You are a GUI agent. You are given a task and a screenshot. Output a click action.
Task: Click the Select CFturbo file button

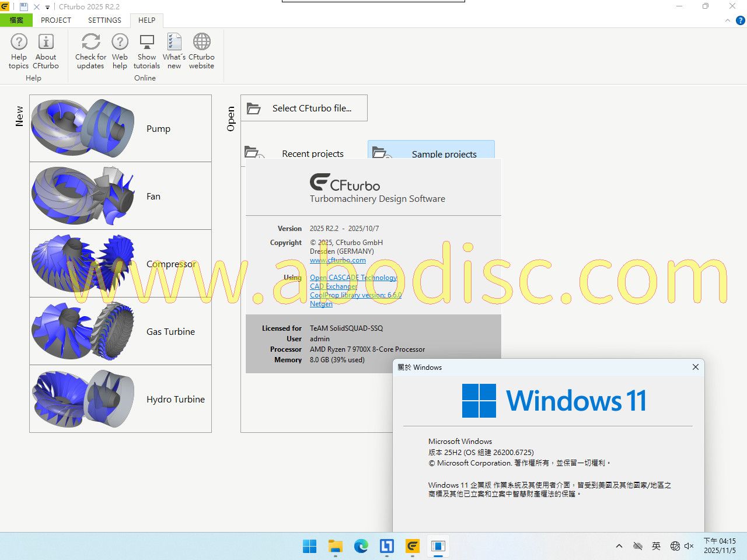click(x=304, y=108)
